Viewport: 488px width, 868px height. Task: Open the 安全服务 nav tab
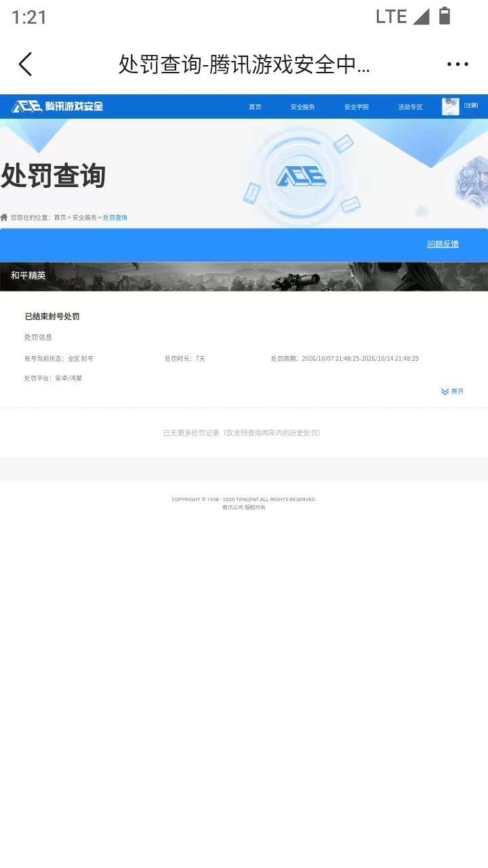coord(302,107)
